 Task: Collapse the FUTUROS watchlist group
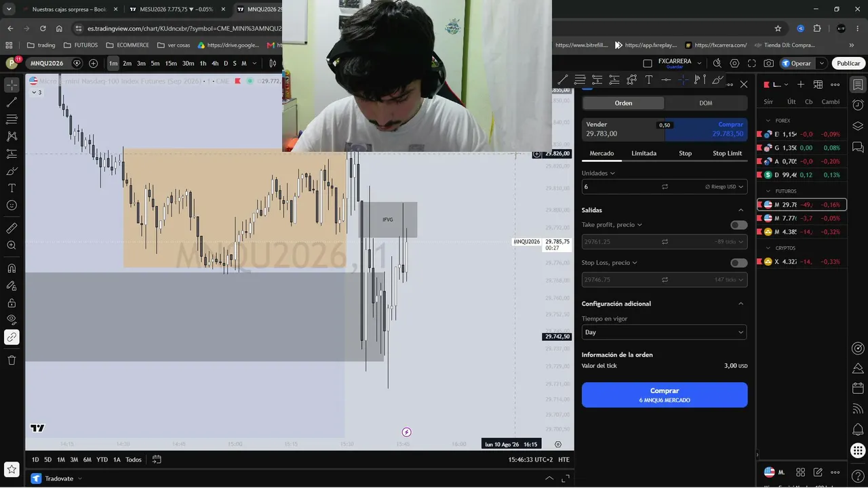point(768,191)
